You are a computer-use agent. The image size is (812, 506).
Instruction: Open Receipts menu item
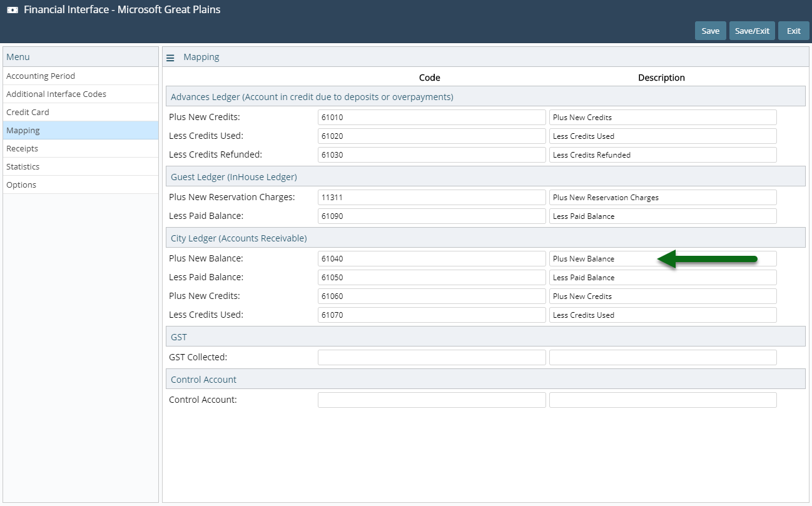(x=81, y=148)
